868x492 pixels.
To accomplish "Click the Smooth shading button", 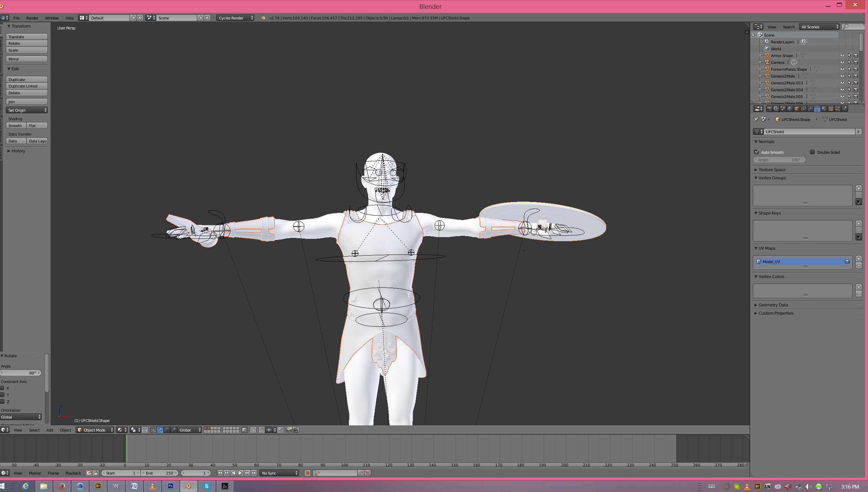I will point(16,125).
